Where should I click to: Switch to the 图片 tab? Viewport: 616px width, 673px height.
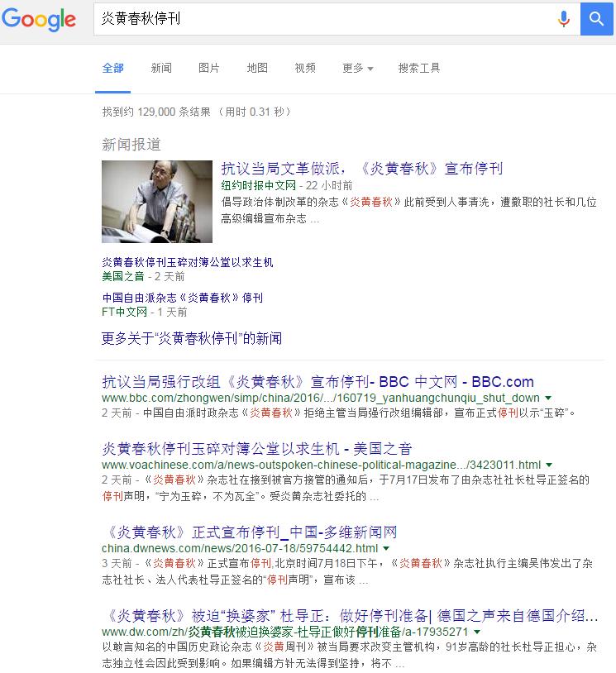[209, 68]
